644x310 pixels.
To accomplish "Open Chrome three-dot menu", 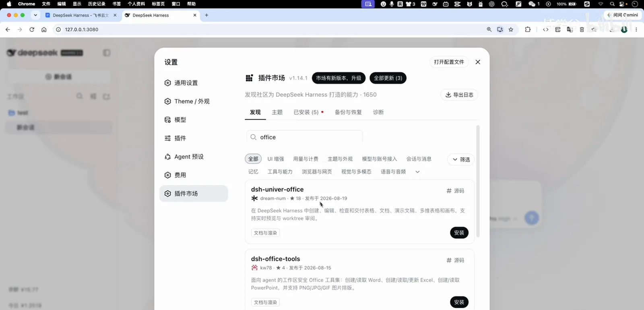I will pos(636,29).
